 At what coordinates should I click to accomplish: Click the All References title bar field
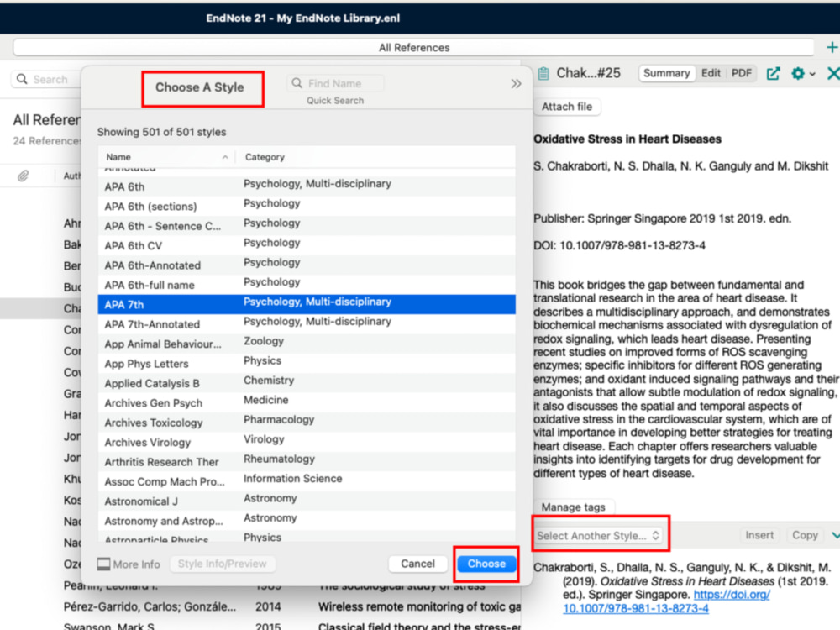[x=414, y=48]
